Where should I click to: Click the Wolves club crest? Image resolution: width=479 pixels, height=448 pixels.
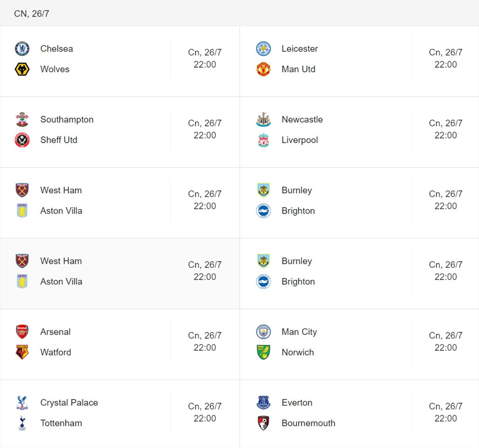[x=22, y=69]
